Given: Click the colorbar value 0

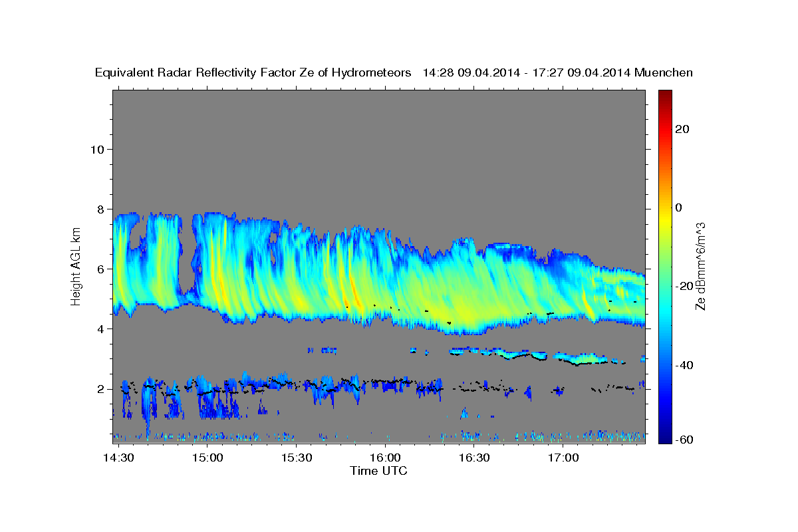Looking at the screenshot, I should 678,207.
